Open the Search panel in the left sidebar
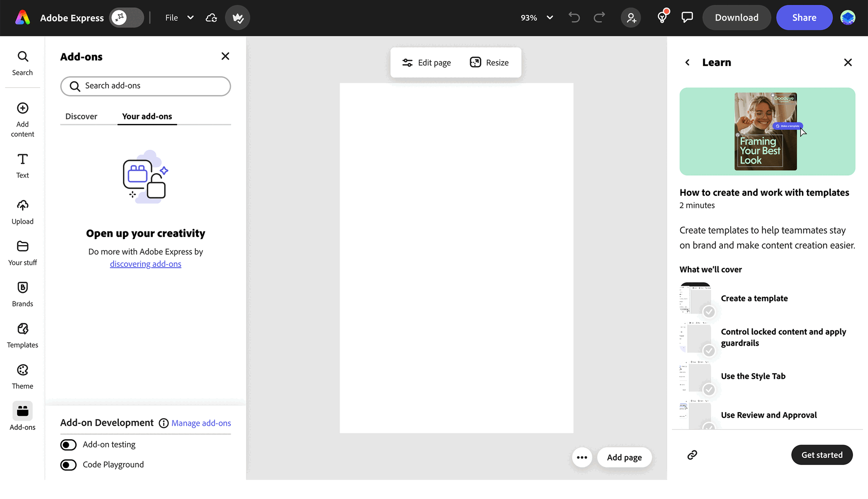 coord(22,62)
